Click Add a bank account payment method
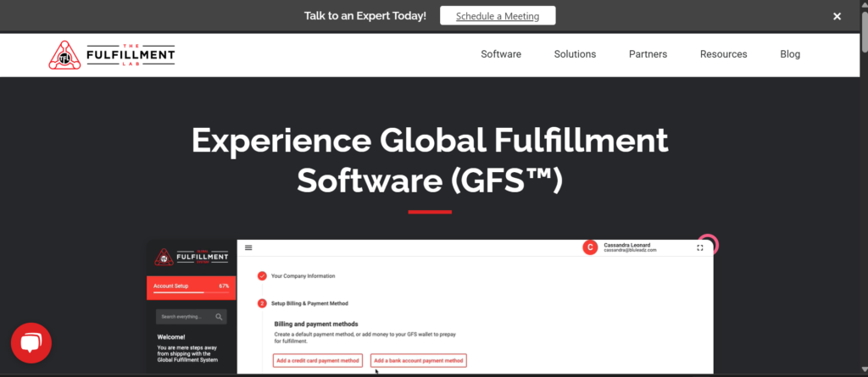The image size is (868, 377). tap(419, 360)
